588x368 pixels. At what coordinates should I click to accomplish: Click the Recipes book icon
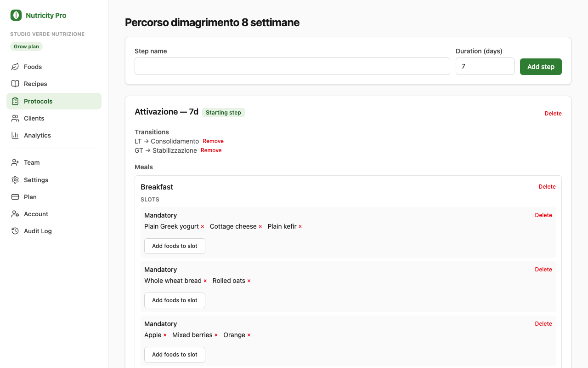[x=15, y=84]
